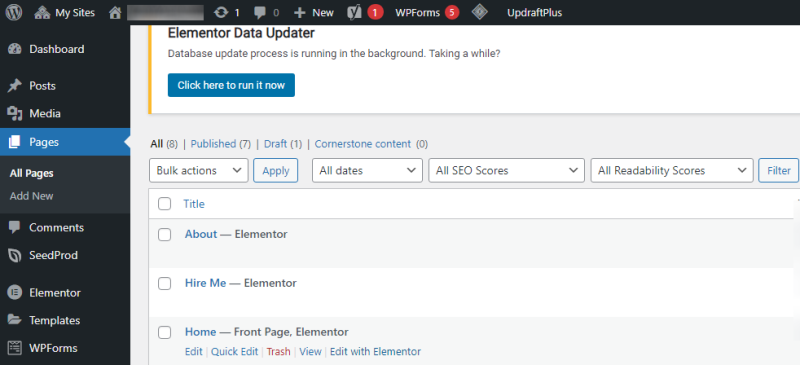Screen dimensions: 800x365
Task: Click the Dashboard gauge icon
Action: pyautogui.click(x=15, y=50)
